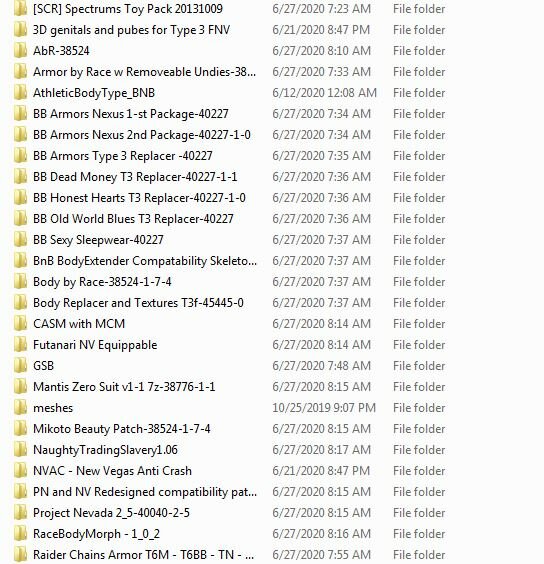Click folder icon beside Mantis Zero Suit

tap(21, 387)
